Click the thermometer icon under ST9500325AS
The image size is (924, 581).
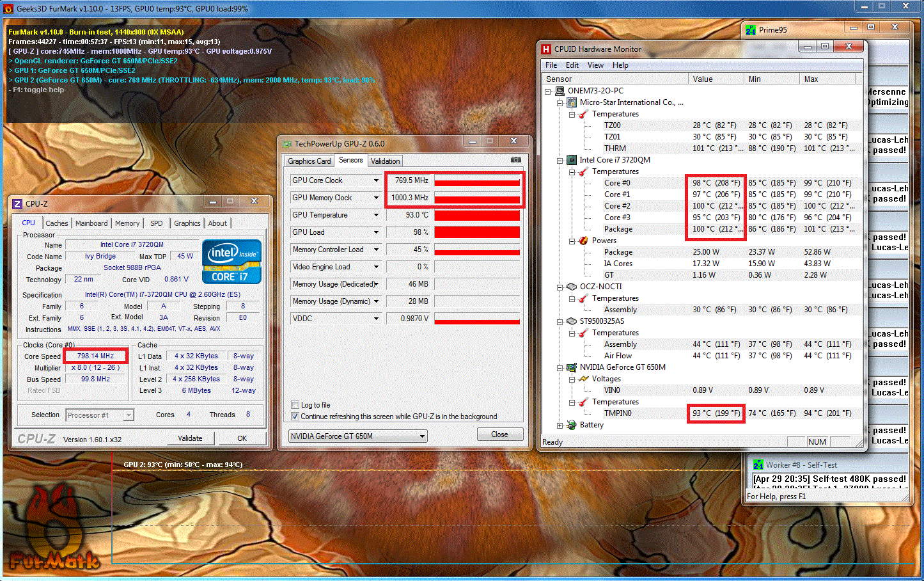coord(583,333)
